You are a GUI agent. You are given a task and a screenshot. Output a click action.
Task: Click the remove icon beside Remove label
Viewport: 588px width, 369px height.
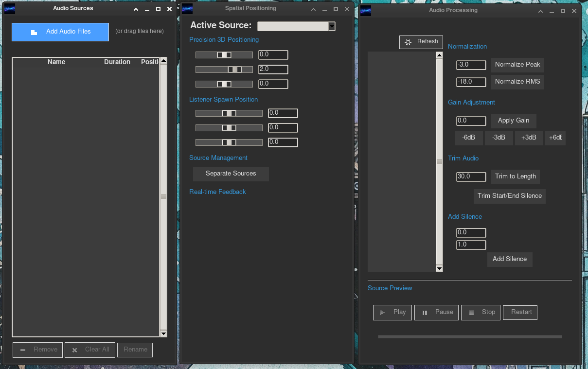[23, 350]
